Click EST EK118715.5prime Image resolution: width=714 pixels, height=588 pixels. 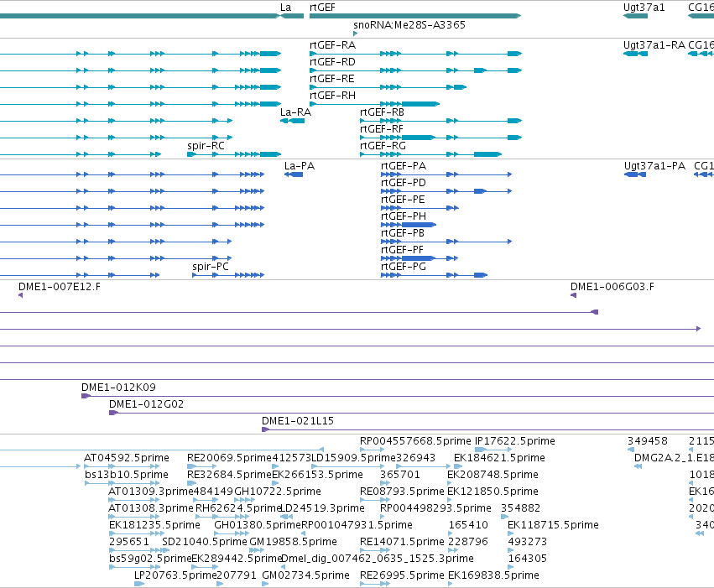click(x=553, y=525)
